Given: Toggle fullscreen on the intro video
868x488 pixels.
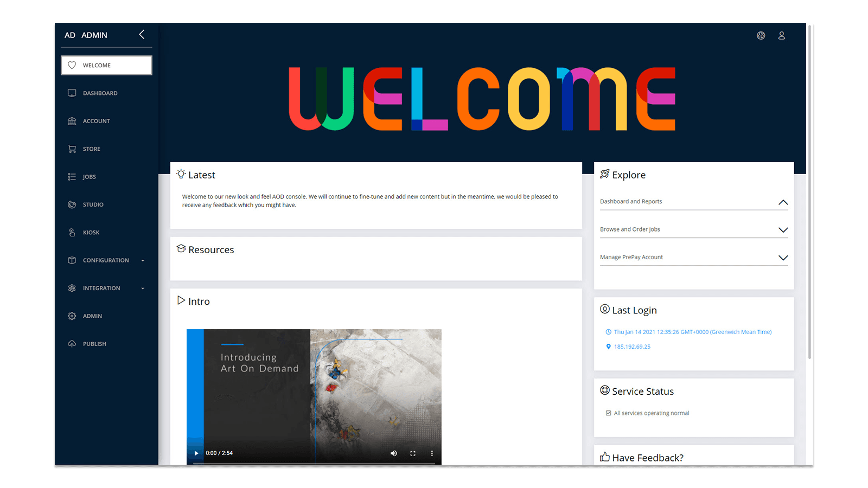Looking at the screenshot, I should pos(413,453).
